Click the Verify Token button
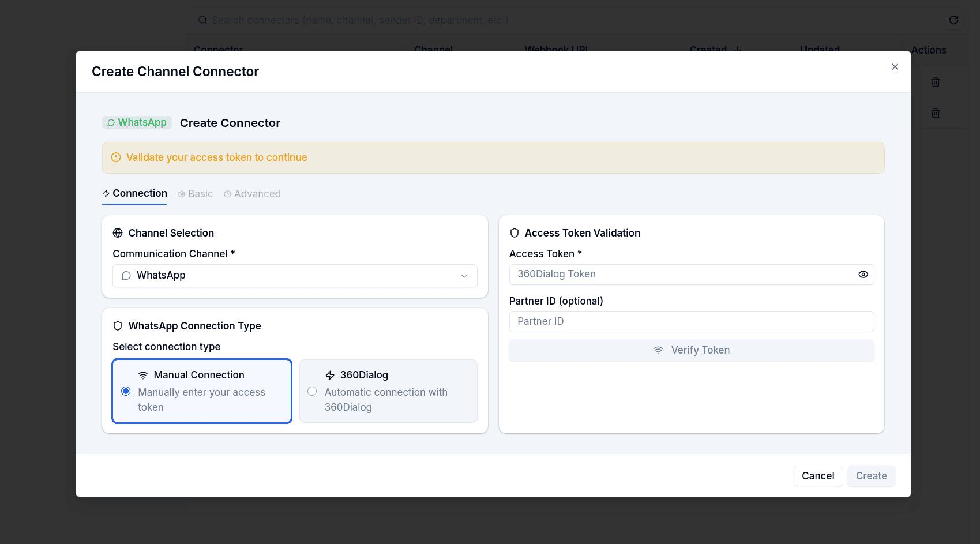The width and height of the screenshot is (980, 544). pyautogui.click(x=691, y=350)
